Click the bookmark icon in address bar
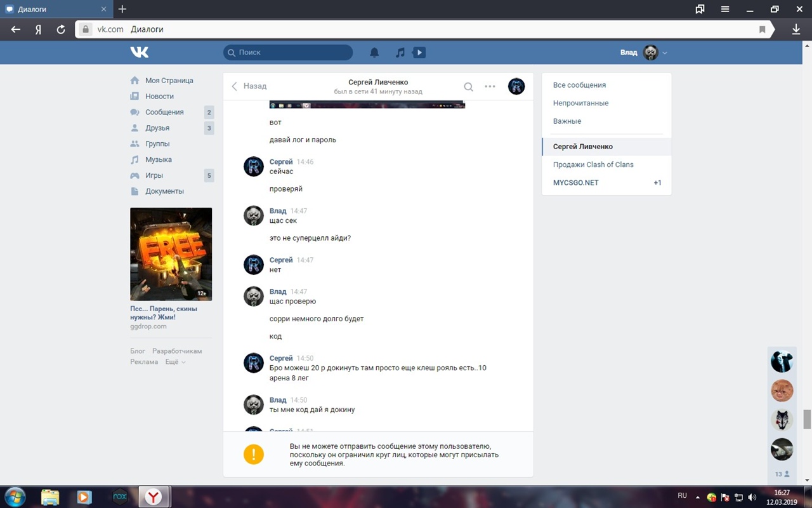The width and height of the screenshot is (812, 508). click(763, 29)
